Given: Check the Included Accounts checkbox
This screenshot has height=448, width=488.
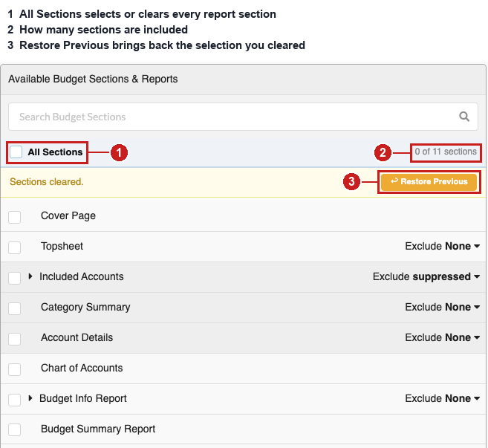Looking at the screenshot, I should pos(15,278).
